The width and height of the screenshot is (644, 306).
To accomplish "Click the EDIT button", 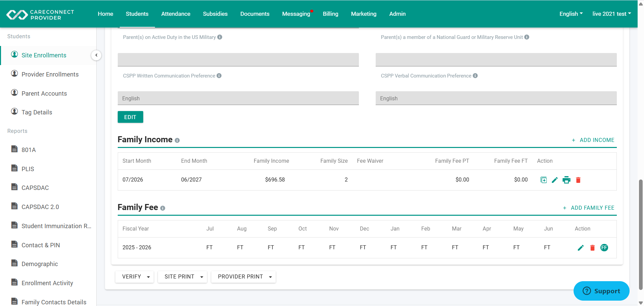I will [x=130, y=117].
